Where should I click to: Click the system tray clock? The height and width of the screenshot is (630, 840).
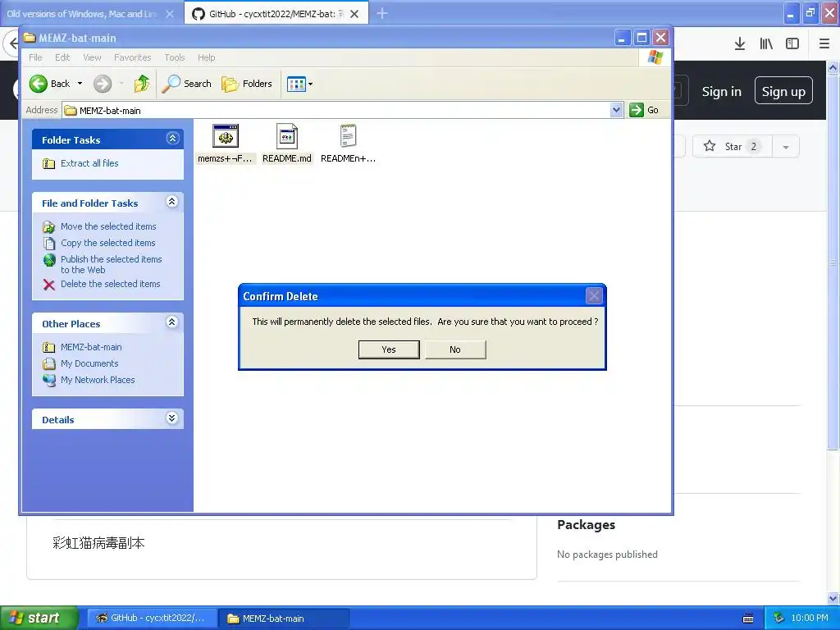coord(810,619)
